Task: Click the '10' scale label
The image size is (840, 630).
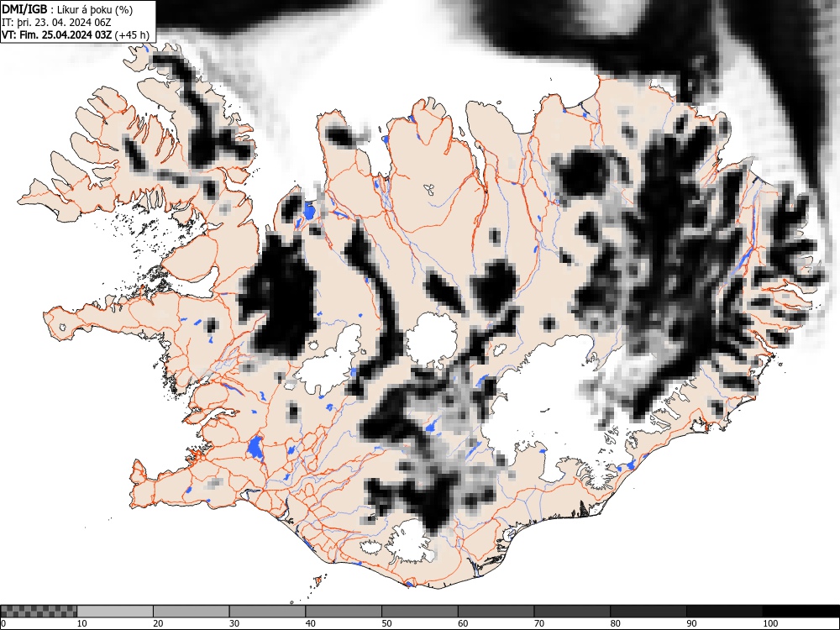Action: point(81,623)
